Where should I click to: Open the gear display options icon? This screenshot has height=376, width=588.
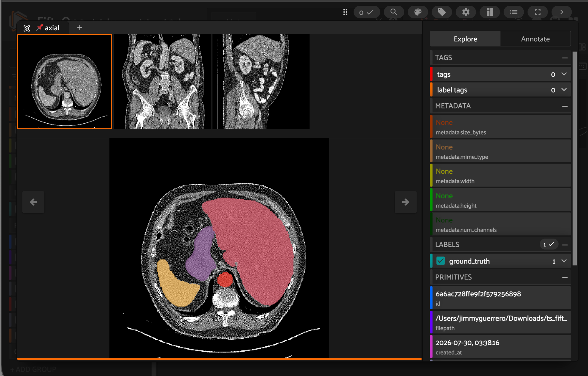[x=466, y=12]
